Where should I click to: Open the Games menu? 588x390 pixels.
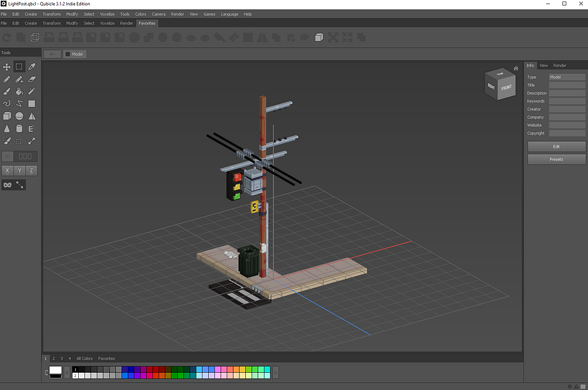pyautogui.click(x=209, y=14)
